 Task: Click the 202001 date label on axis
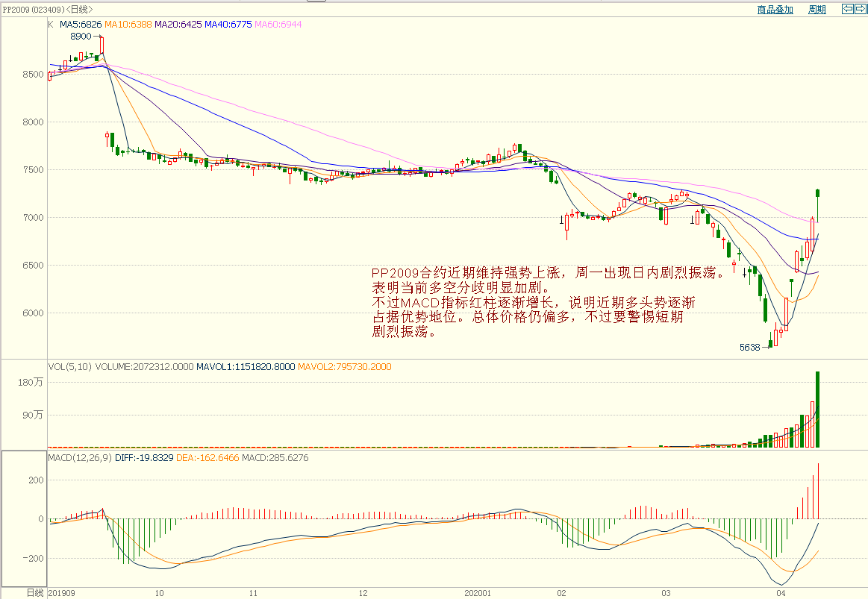[x=477, y=593]
